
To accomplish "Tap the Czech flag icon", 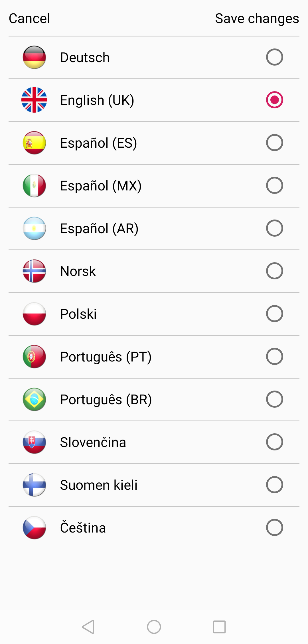I will [x=34, y=528].
